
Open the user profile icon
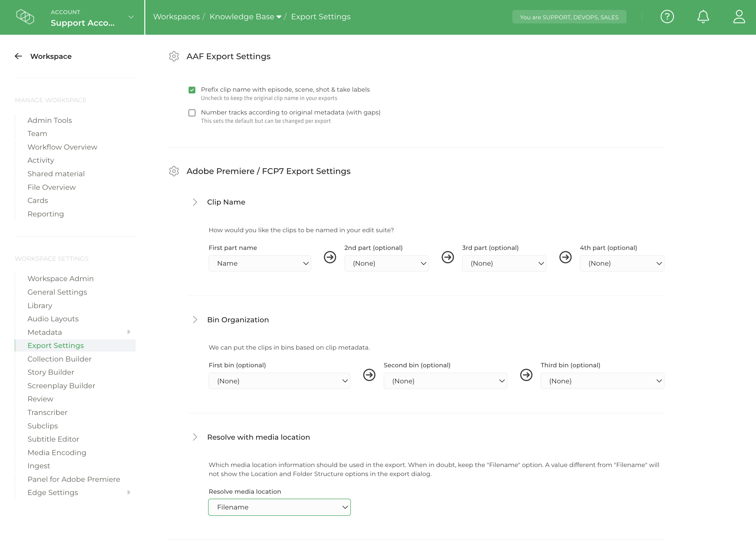(x=739, y=17)
